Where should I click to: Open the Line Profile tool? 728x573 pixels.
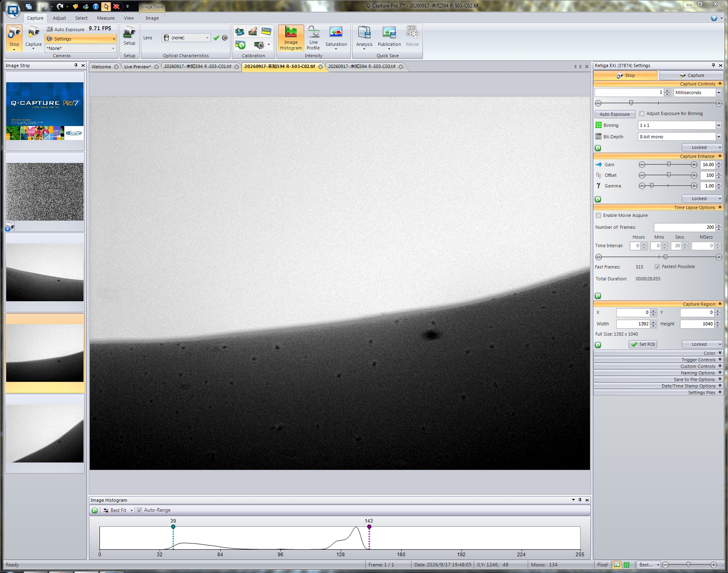(314, 38)
